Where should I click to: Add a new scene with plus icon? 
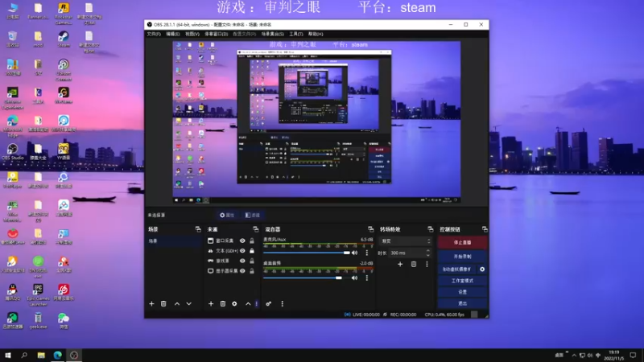(x=151, y=304)
